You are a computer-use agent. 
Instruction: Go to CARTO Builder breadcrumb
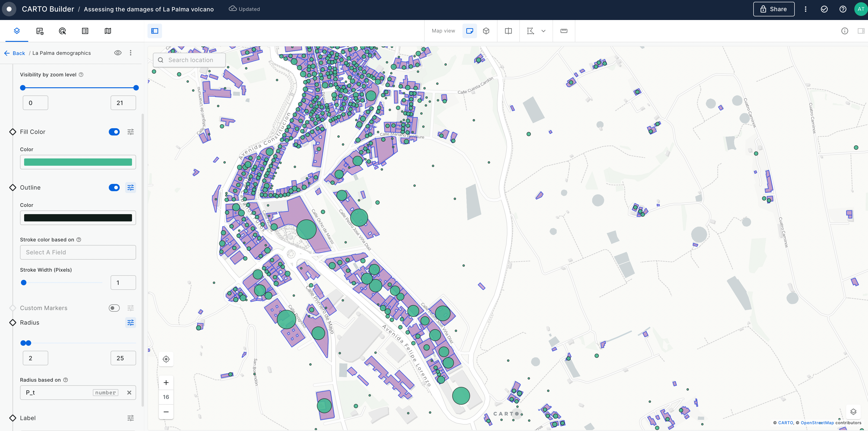[48, 9]
